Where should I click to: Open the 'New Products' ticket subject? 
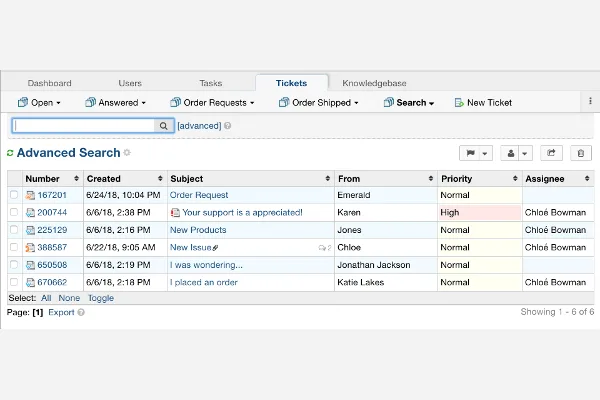(198, 230)
